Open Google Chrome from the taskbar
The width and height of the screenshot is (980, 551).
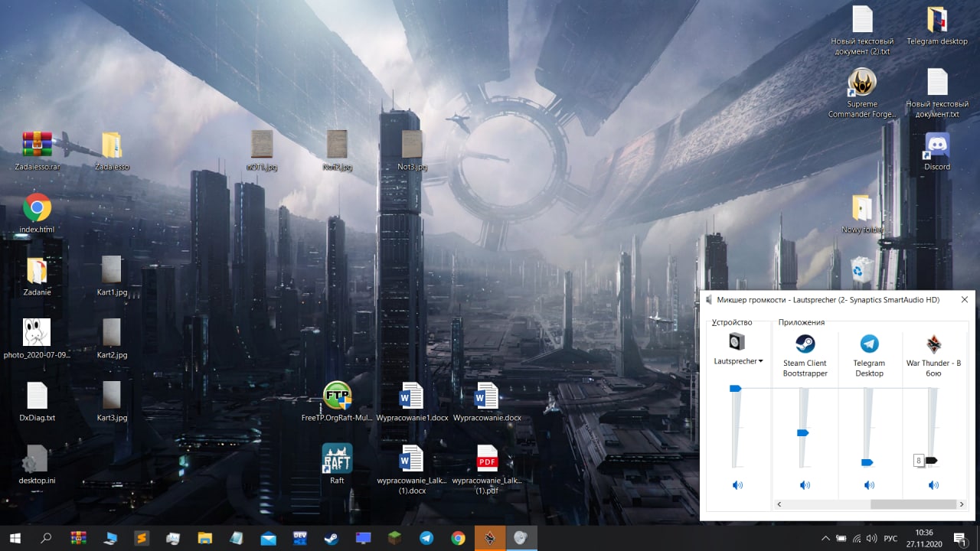458,538
